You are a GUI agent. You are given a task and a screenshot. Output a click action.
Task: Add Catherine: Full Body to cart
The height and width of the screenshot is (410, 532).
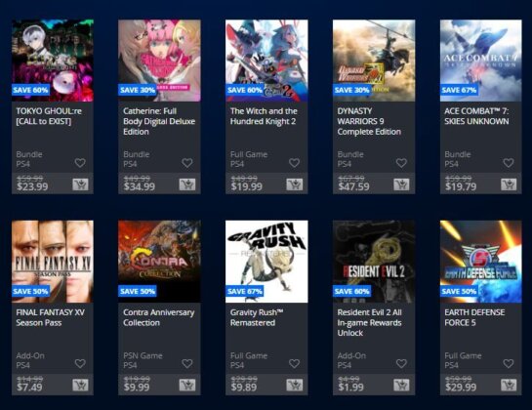(x=187, y=184)
